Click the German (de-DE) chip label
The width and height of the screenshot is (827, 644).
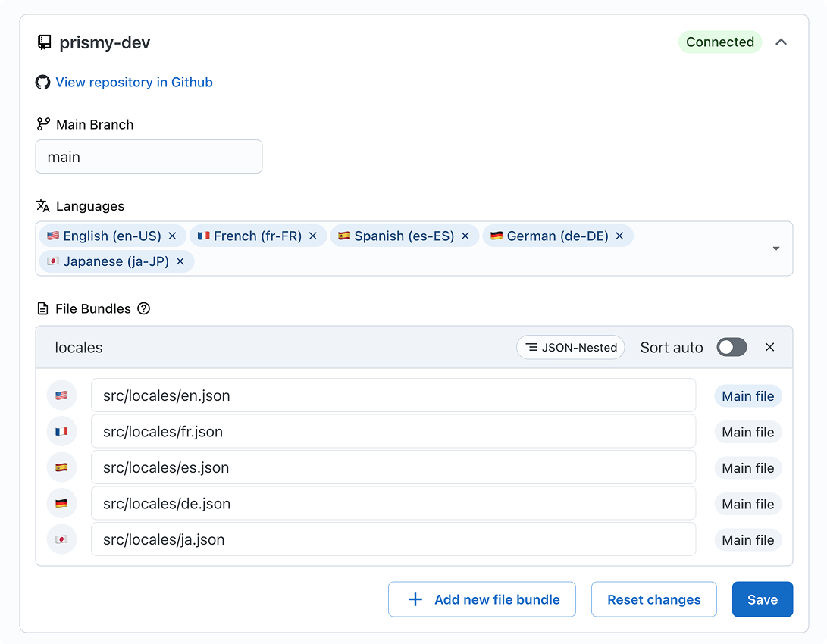[x=557, y=236]
